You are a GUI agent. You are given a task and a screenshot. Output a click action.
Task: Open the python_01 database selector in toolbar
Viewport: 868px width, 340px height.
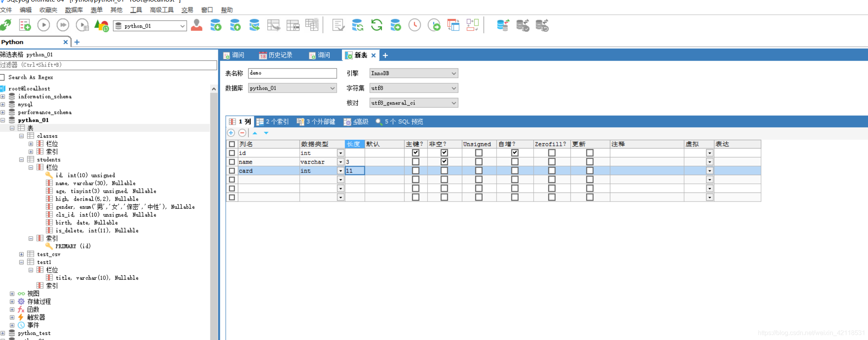(150, 26)
